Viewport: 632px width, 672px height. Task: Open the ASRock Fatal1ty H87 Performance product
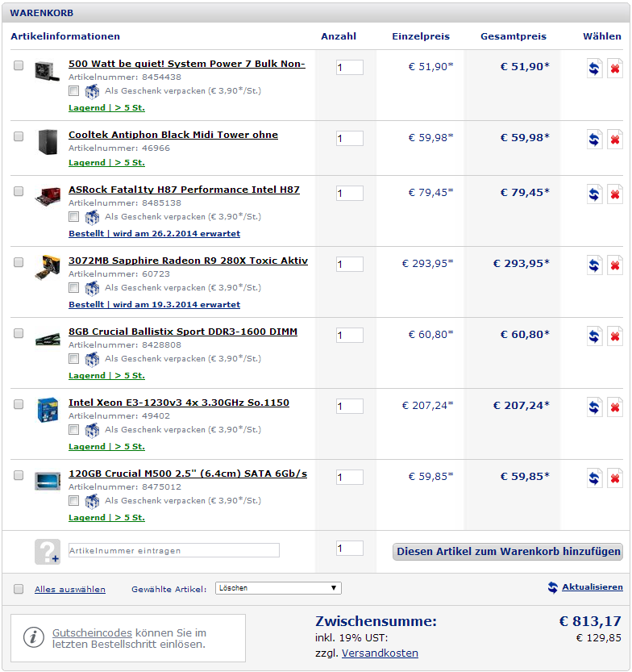point(184,190)
